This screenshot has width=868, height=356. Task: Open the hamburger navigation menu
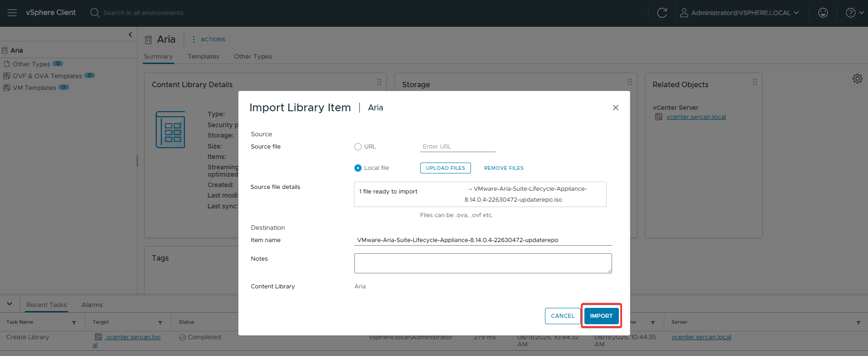[x=12, y=13]
